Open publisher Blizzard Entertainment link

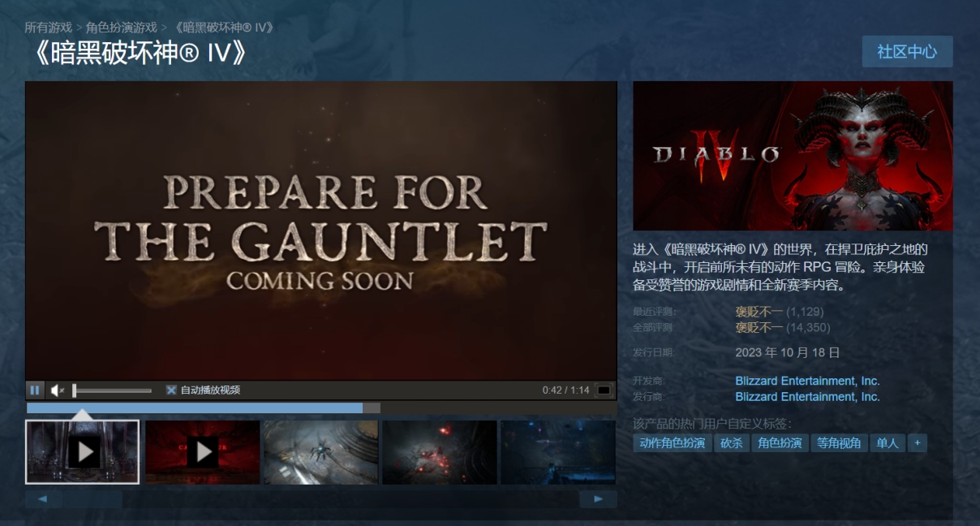pos(807,397)
